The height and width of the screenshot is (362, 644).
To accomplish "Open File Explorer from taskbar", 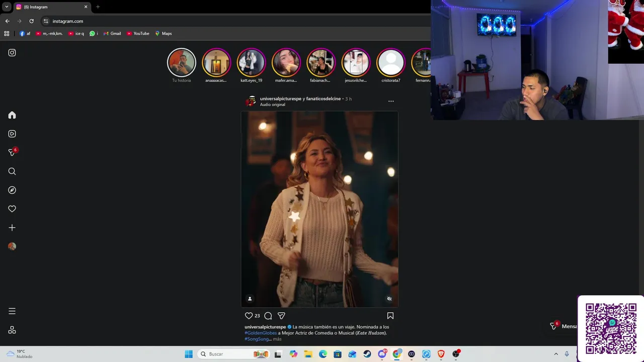I will (308, 354).
